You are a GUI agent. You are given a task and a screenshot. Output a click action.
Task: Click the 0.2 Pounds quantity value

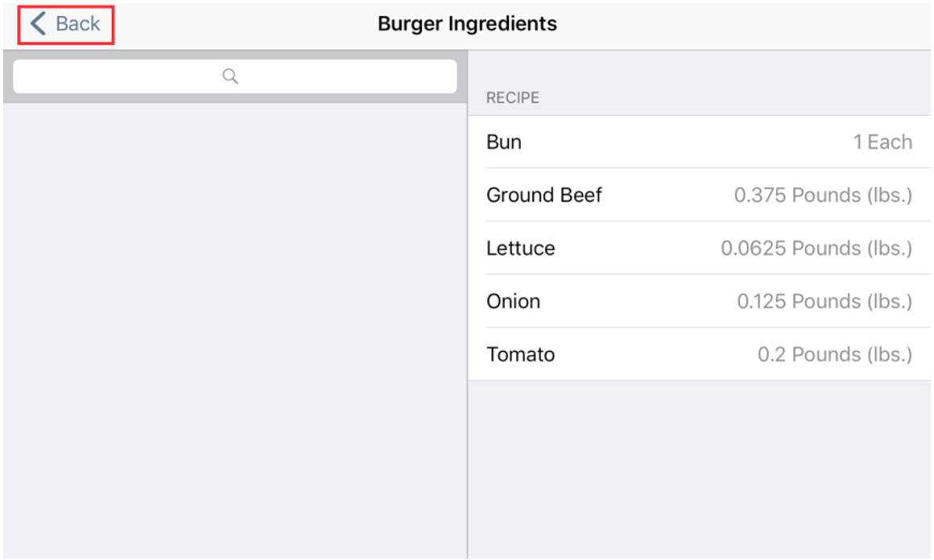(835, 355)
